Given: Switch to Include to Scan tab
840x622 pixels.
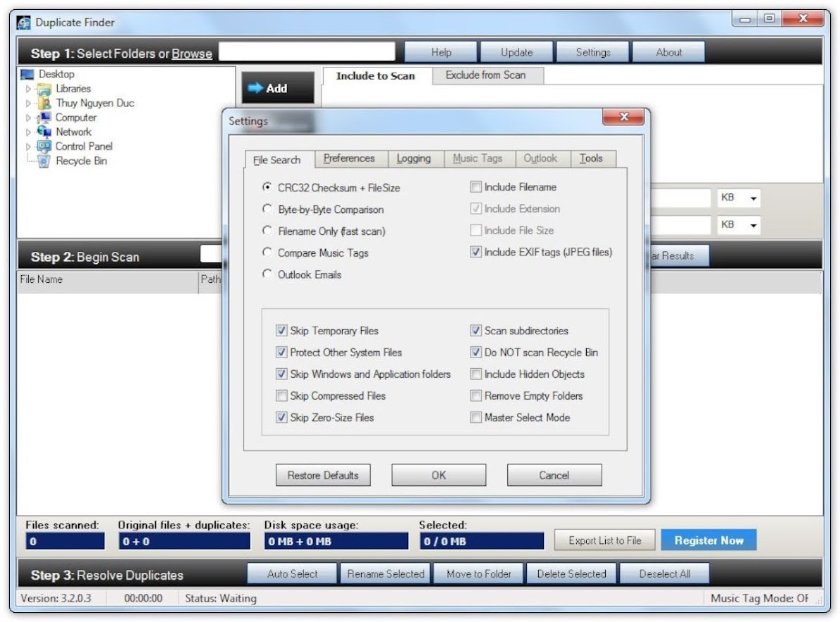Looking at the screenshot, I should (376, 76).
